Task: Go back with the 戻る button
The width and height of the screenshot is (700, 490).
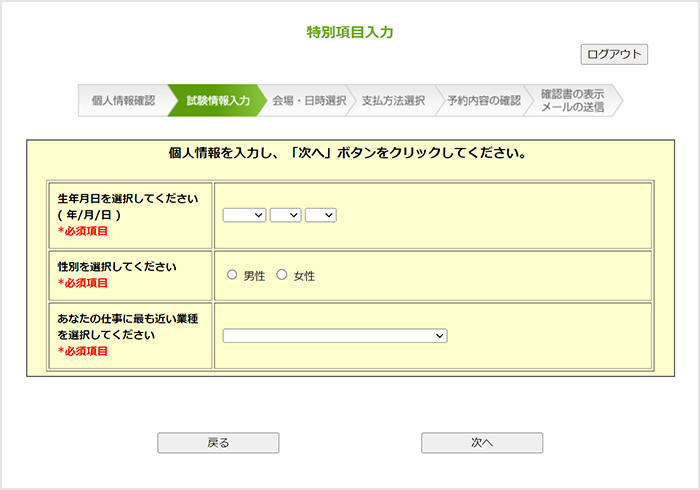Action: [x=218, y=443]
